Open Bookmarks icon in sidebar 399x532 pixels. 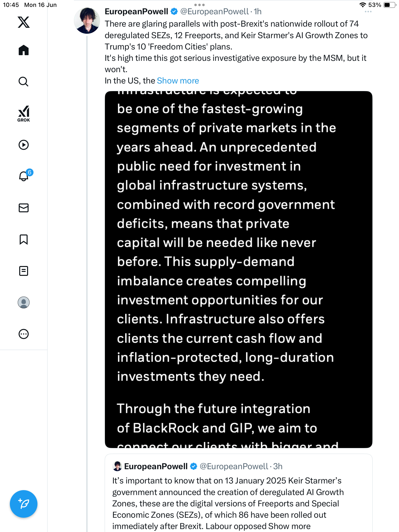[x=24, y=239]
